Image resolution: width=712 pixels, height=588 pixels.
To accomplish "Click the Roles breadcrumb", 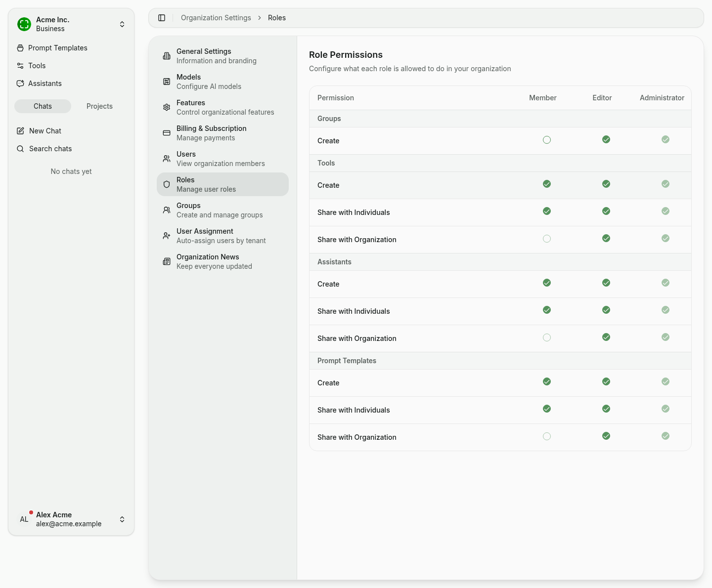I will coord(277,18).
